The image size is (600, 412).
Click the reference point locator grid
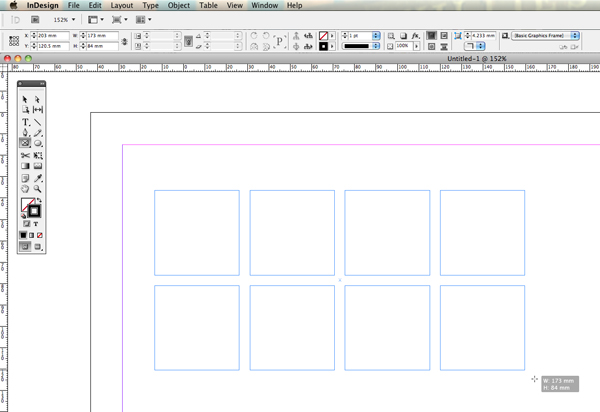click(x=14, y=41)
